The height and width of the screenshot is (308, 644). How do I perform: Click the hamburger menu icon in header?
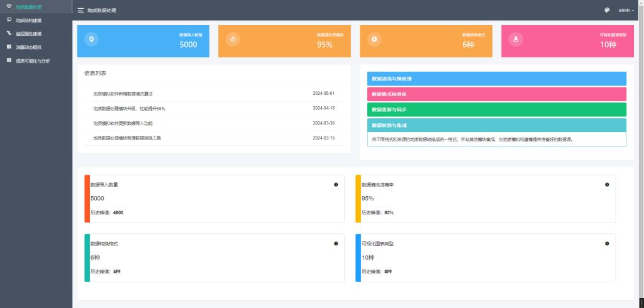80,11
